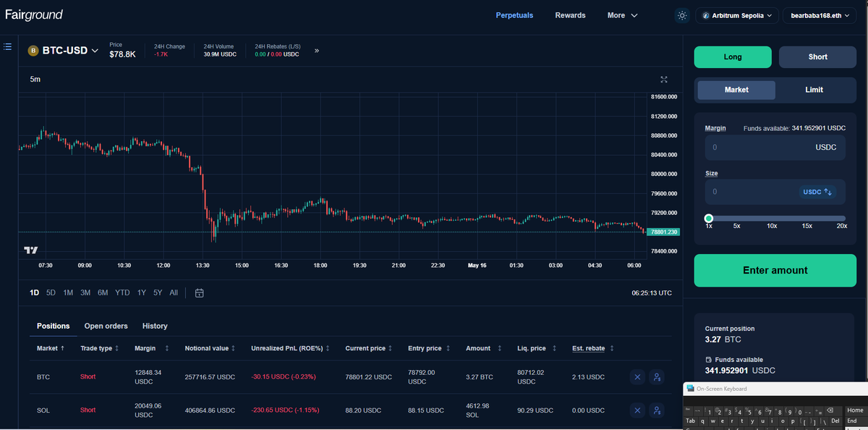Sort positions by Market column
The width and height of the screenshot is (868, 430).
coord(50,348)
